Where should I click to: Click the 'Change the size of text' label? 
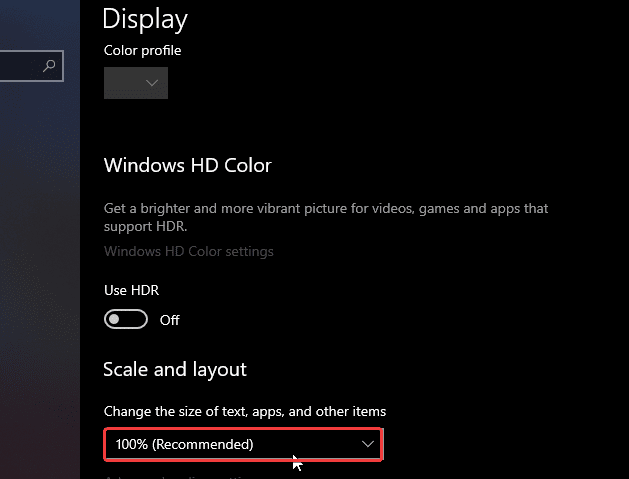pyautogui.click(x=245, y=412)
